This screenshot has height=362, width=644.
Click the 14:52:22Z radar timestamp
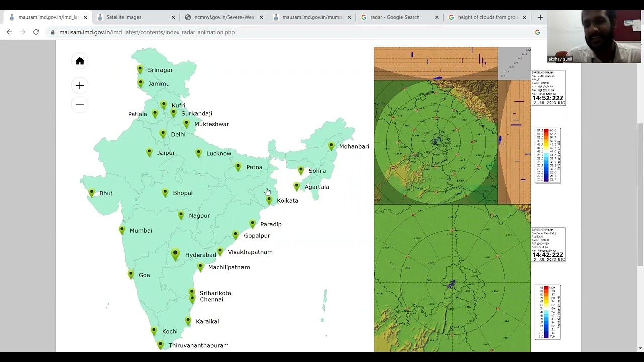pos(548,98)
